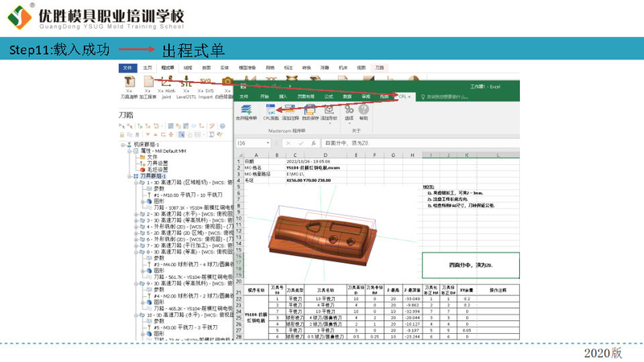Click the help icon in 刀路 toolbar

[222, 126]
